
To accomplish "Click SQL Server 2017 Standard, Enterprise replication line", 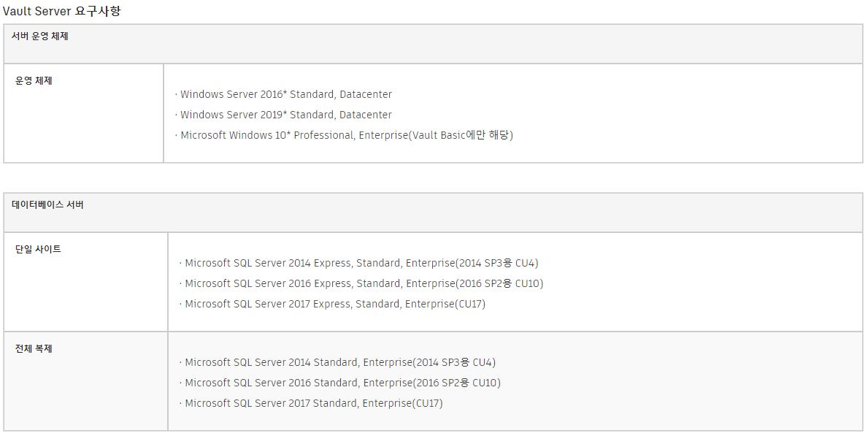I will 311,403.
